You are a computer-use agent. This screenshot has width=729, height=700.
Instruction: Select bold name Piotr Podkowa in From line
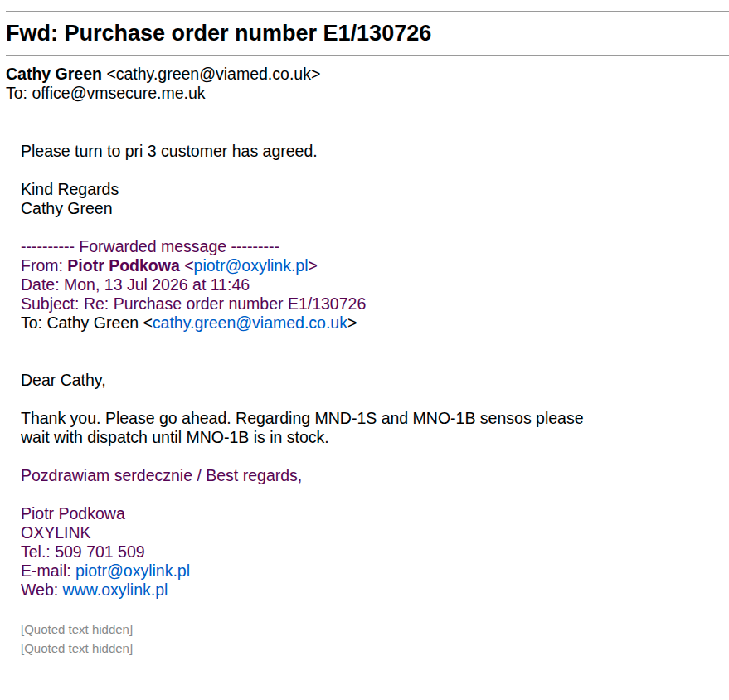(x=124, y=266)
